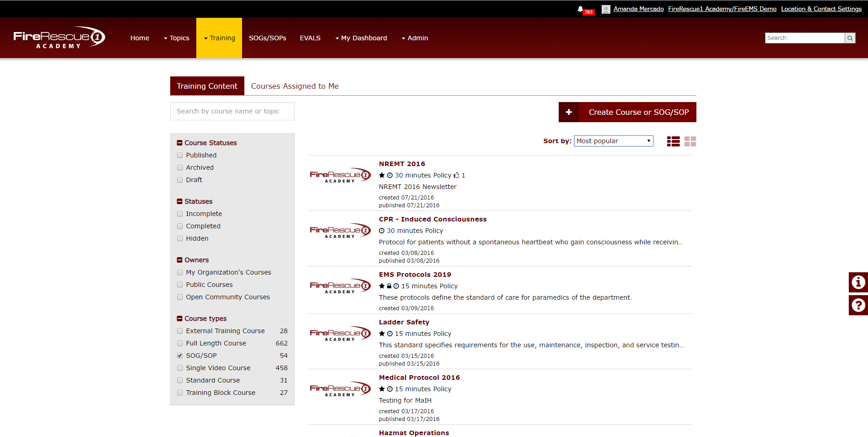Click the lock icon on EMS Protocols 2019
Image resolution: width=868 pixels, height=437 pixels.
tap(389, 286)
